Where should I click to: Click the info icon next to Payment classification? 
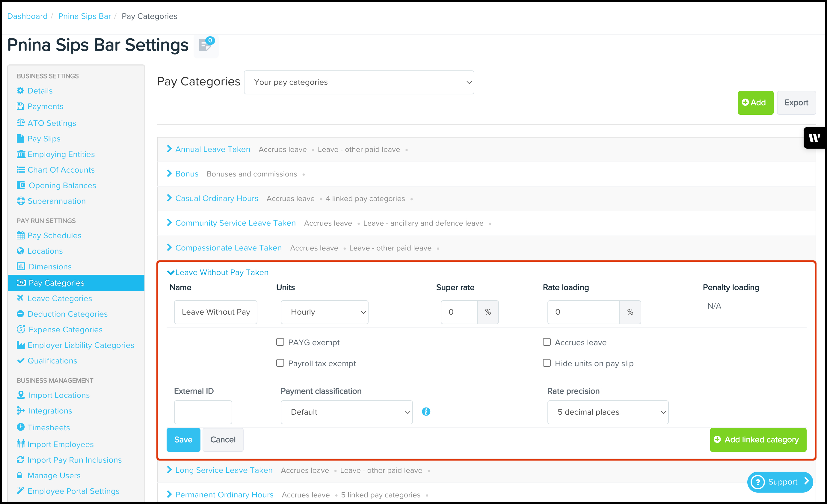(x=426, y=412)
